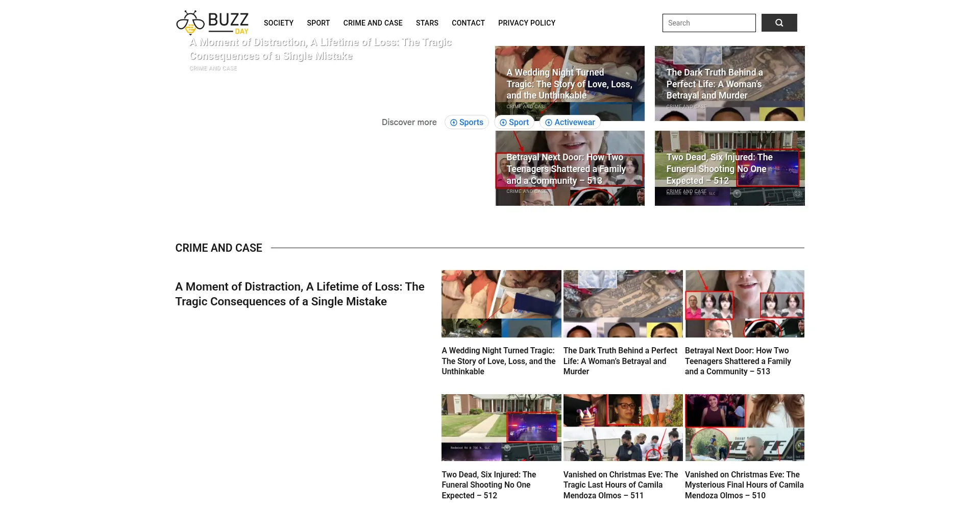980x507 pixels.
Task: Open Crime and Case in navigation bar
Action: pos(373,23)
